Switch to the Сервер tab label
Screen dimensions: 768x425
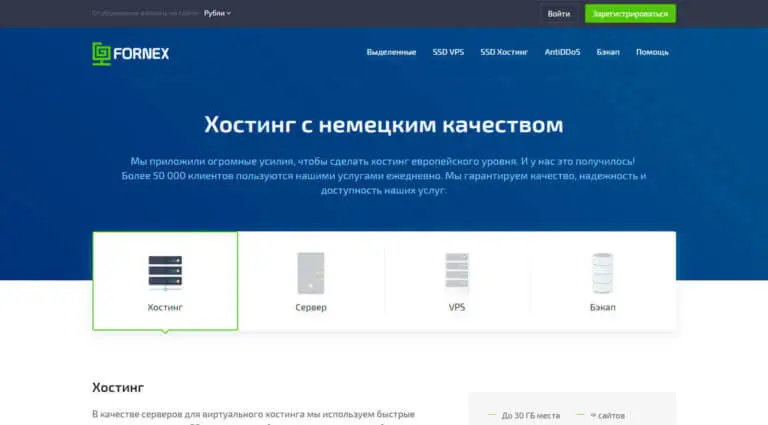tap(311, 307)
